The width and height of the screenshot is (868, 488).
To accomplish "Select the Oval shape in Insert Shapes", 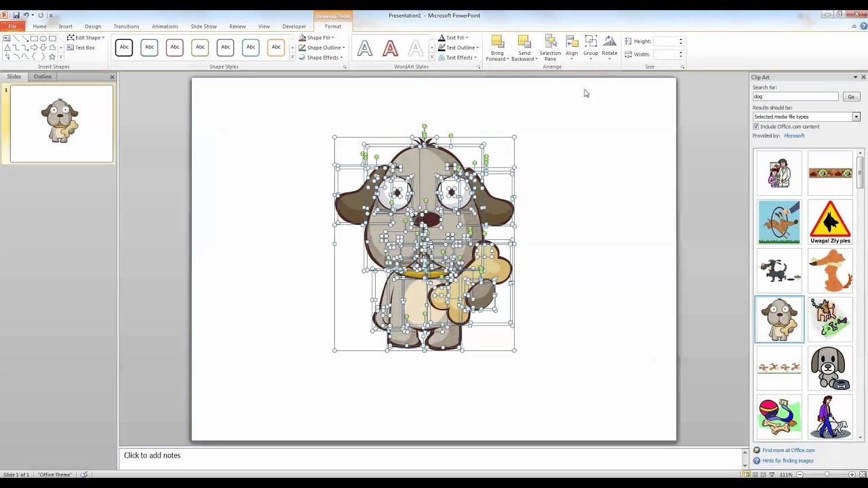I will [x=43, y=39].
